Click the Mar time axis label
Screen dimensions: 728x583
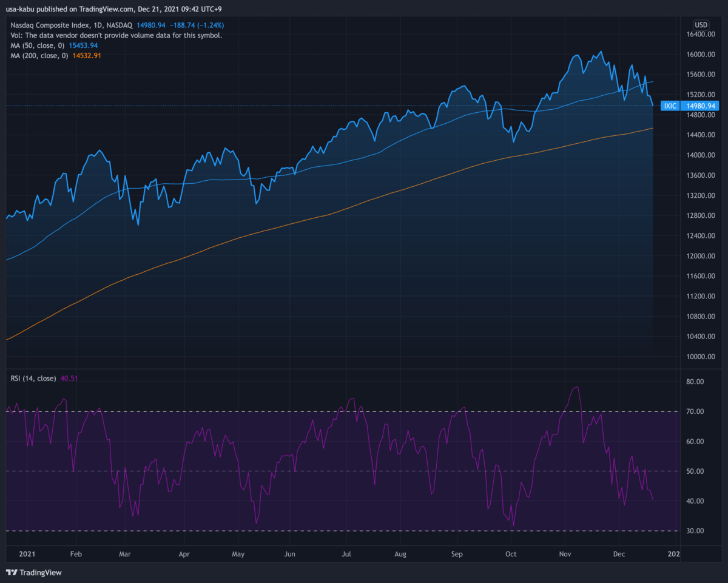tap(125, 554)
